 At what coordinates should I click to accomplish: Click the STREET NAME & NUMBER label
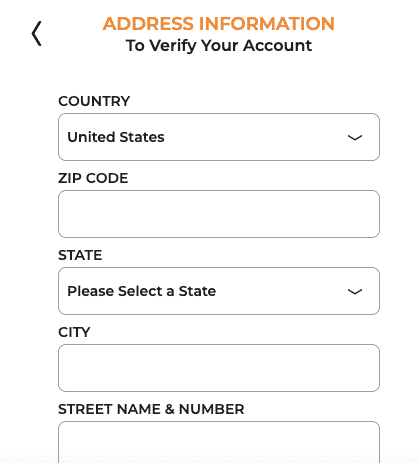[x=151, y=409]
